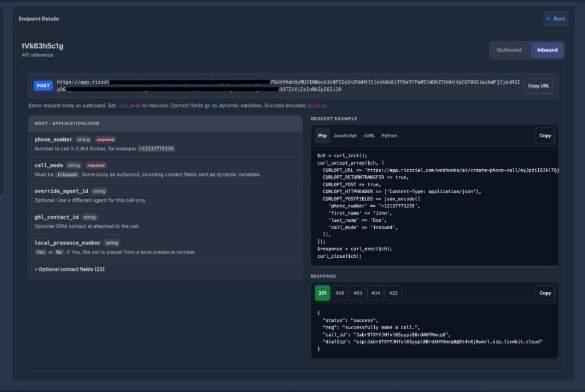The width and height of the screenshot is (585, 392).
Task: Click the "dialSip" line in response
Action: click(x=432, y=342)
